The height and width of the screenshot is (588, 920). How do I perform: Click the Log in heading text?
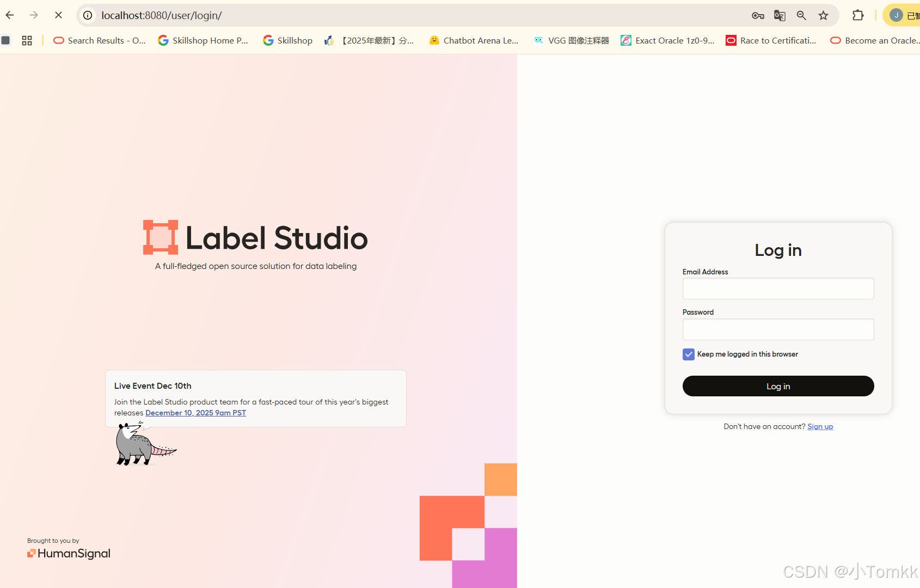[778, 250]
